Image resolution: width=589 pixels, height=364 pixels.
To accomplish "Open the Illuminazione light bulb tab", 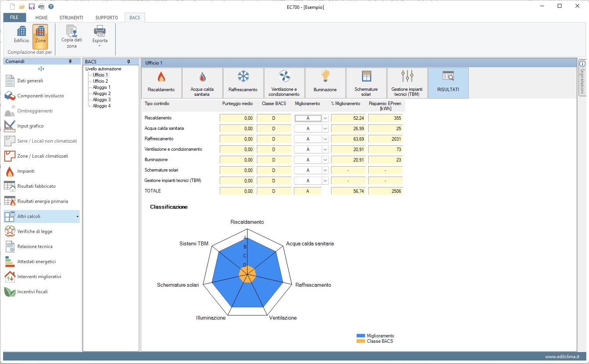I will tap(325, 83).
